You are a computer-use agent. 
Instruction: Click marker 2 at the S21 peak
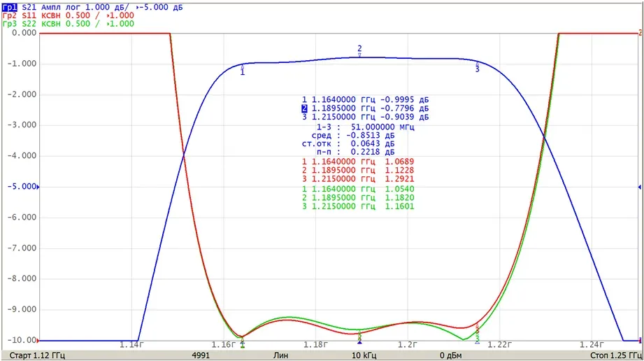[359, 51]
